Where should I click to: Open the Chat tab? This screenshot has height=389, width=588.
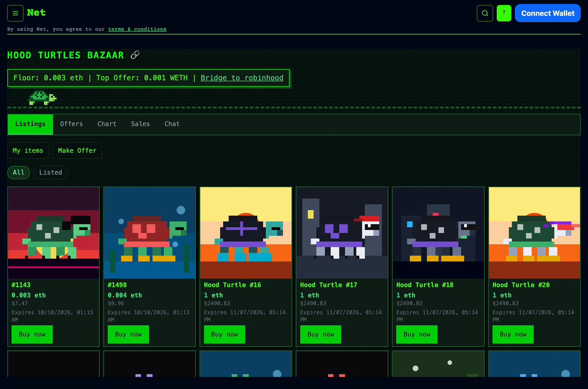point(172,124)
